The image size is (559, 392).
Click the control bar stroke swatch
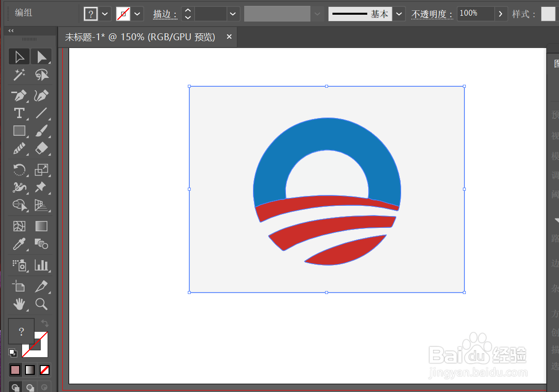pyautogui.click(x=123, y=14)
